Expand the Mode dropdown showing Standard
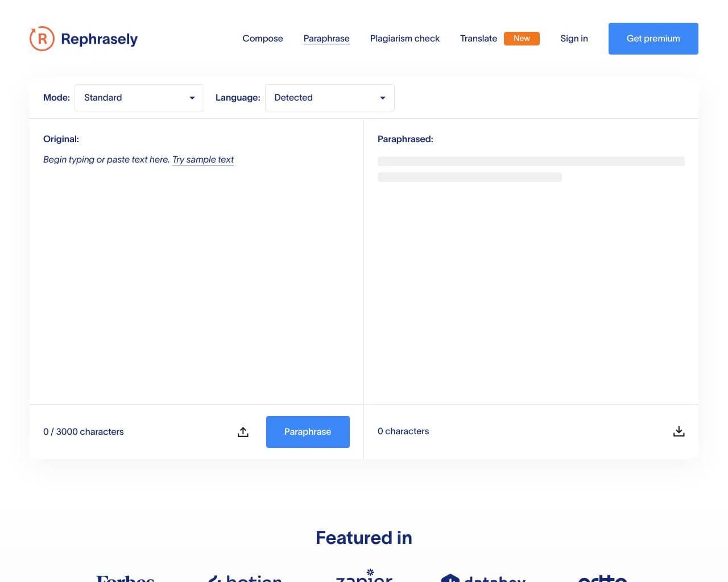This screenshot has height=582, width=728. 139,98
